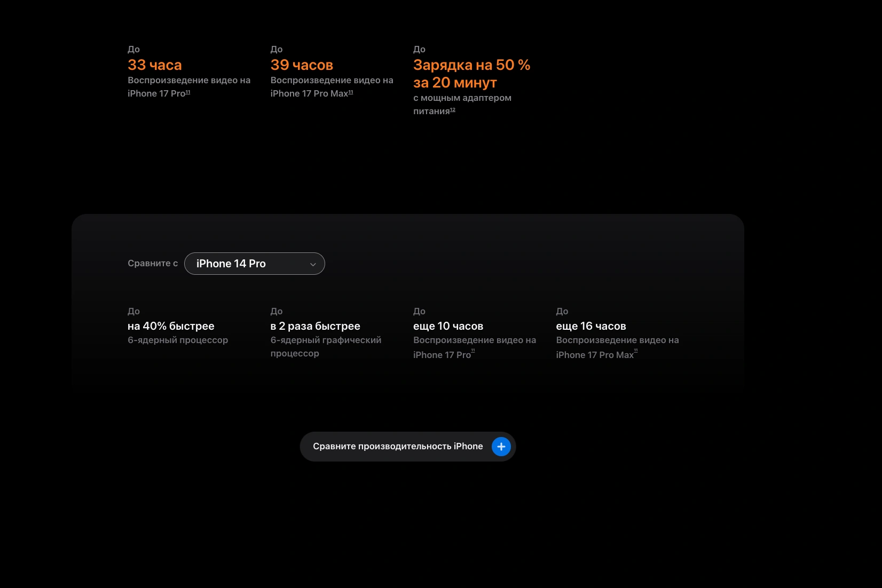Image resolution: width=882 pixels, height=588 pixels.
Task: Click the orange 39 часов heading
Action: coord(302,65)
